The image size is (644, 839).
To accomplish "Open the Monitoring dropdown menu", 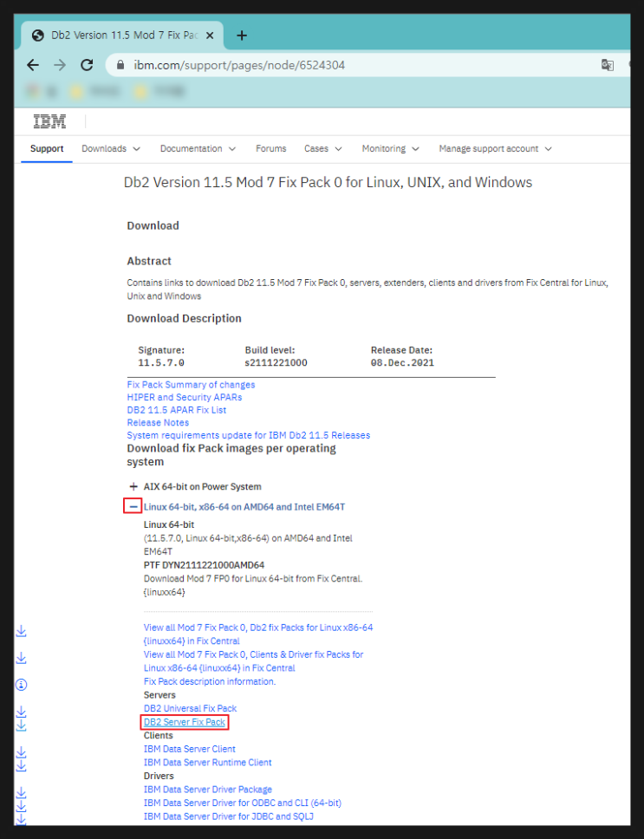I will click(x=390, y=149).
